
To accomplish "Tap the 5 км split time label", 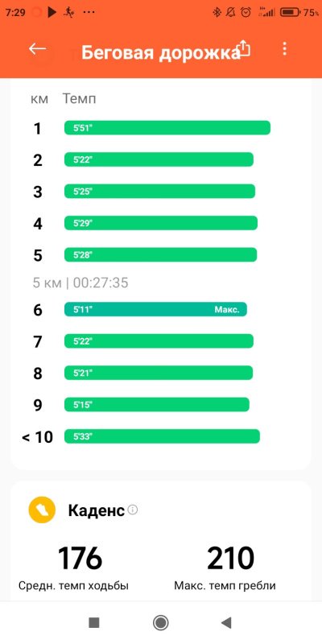I will tap(80, 283).
